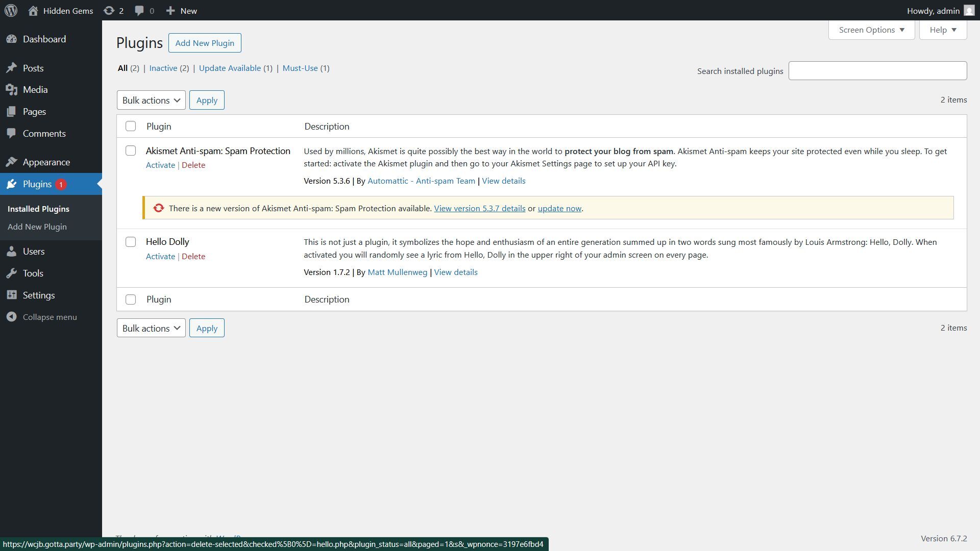Click the Tools wrench icon
This screenshot has height=551, width=980.
point(12,273)
